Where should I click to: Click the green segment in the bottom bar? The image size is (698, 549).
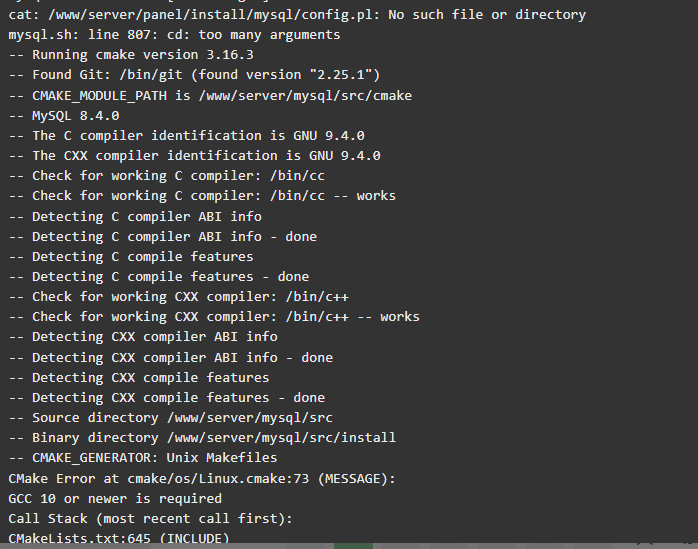tap(353, 546)
